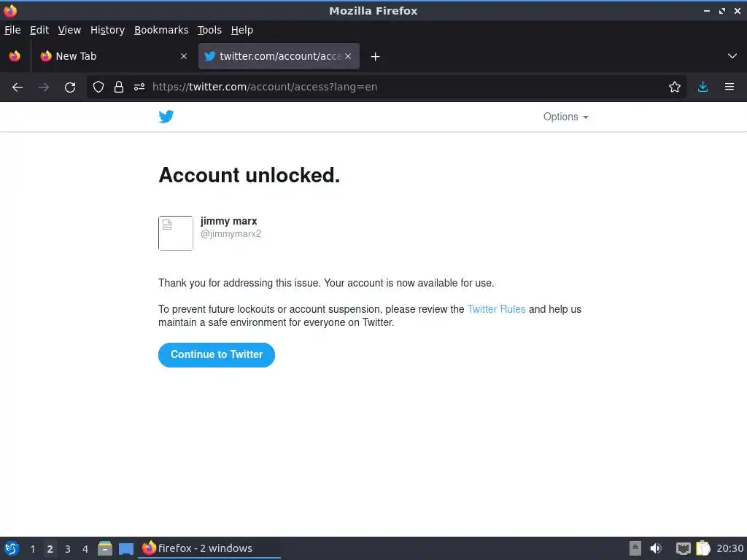Open the desktop start menu icon in taskbar
The image size is (747, 560).
[x=12, y=548]
